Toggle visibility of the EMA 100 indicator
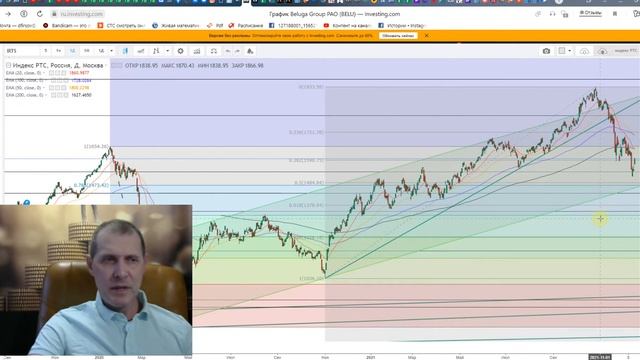 (x=53, y=80)
